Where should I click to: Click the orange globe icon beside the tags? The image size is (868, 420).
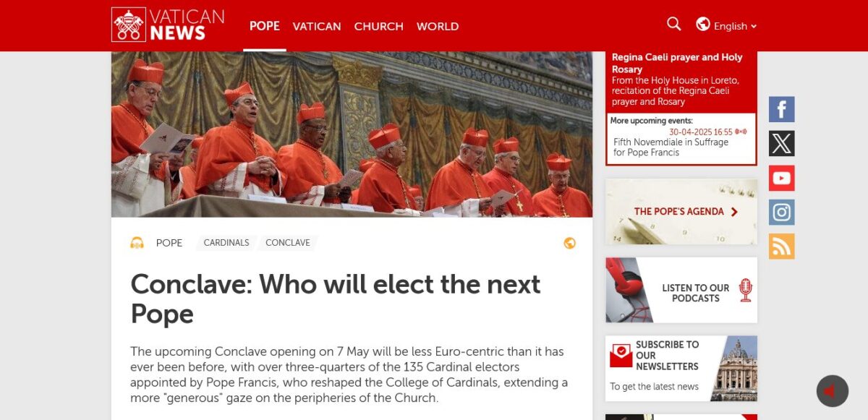[569, 243]
